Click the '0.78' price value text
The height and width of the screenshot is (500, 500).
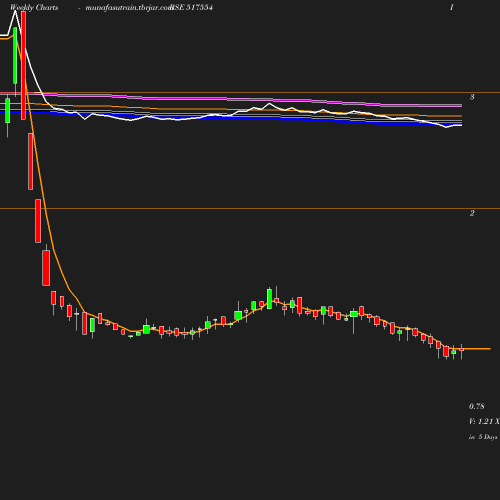(x=477, y=406)
